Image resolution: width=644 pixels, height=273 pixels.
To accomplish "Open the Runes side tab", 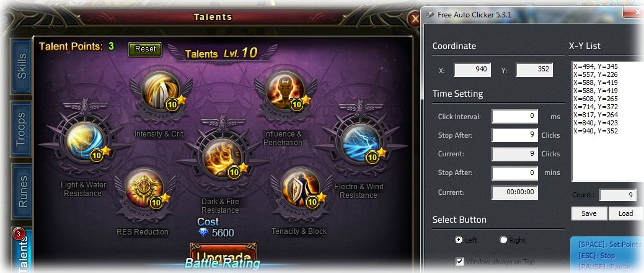I will pos(21,191).
